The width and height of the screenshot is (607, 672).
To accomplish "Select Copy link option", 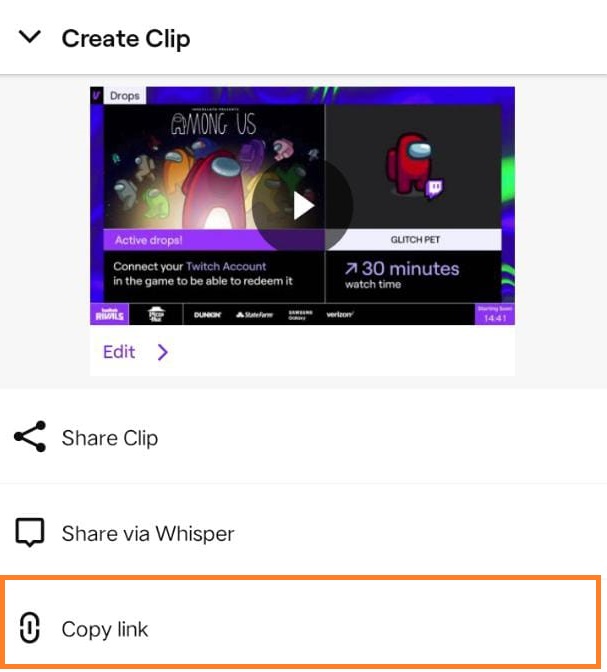I will (301, 622).
